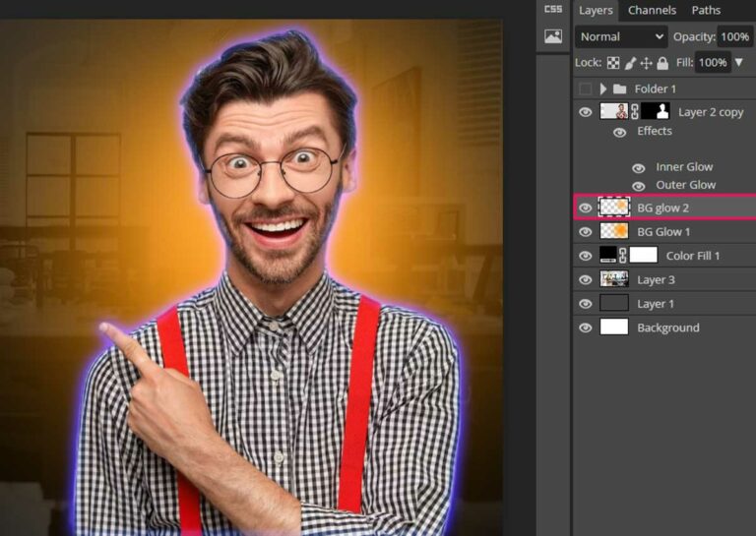
Task: Open the CSS side panel
Action: 552,9
